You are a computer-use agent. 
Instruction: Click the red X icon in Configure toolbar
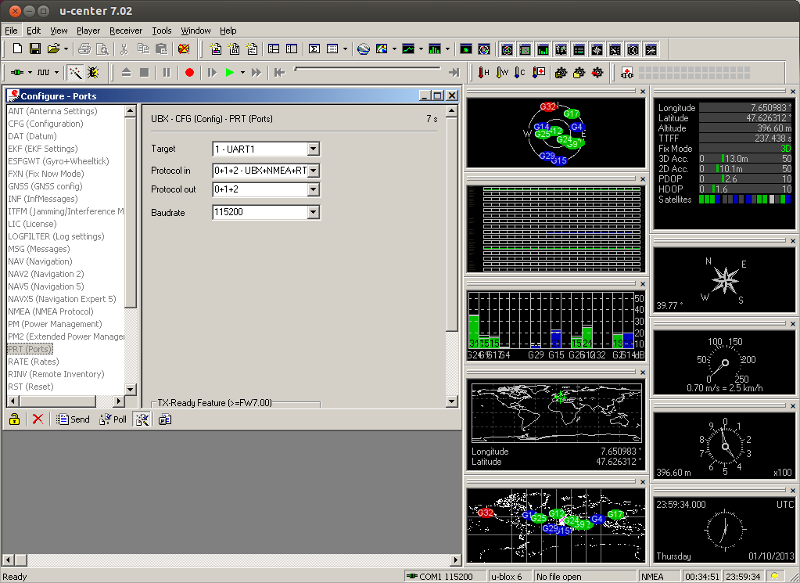pyautogui.click(x=37, y=419)
